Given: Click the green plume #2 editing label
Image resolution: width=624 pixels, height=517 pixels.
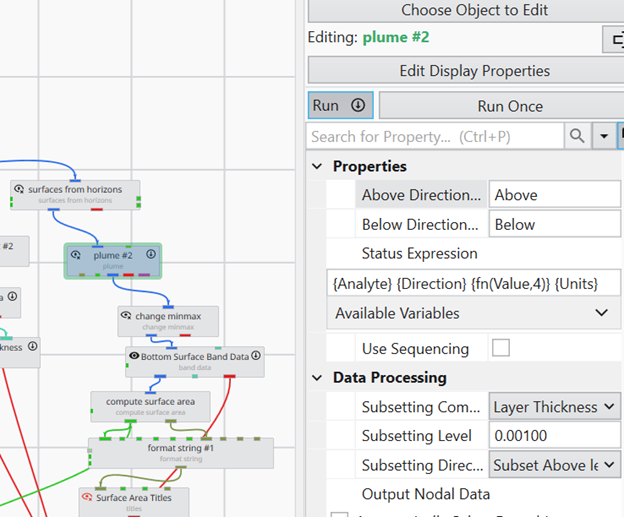Looking at the screenshot, I should [x=396, y=37].
